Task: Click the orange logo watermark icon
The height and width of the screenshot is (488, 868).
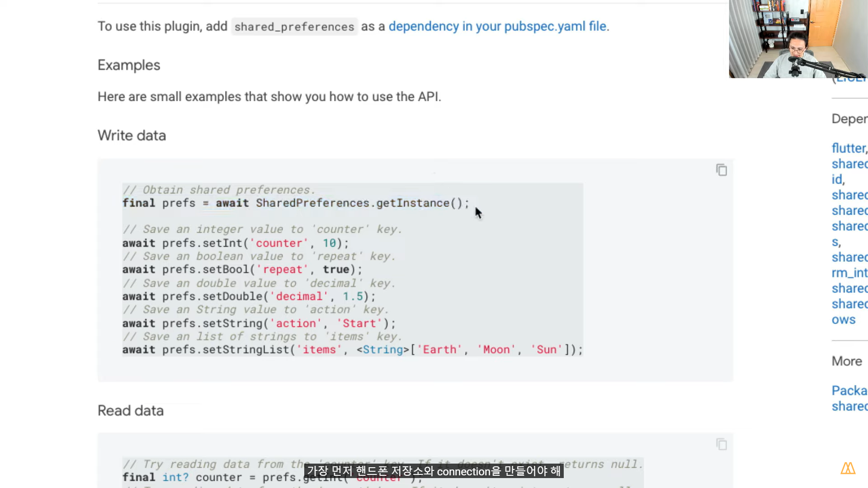Action: pyautogui.click(x=848, y=468)
